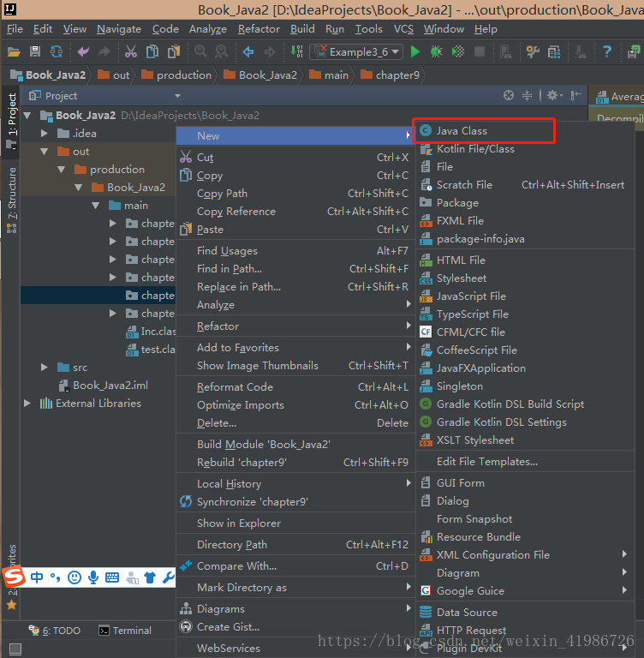Click the Paste clipboard toolbar icon
This screenshot has width=644, height=658.
click(x=173, y=52)
